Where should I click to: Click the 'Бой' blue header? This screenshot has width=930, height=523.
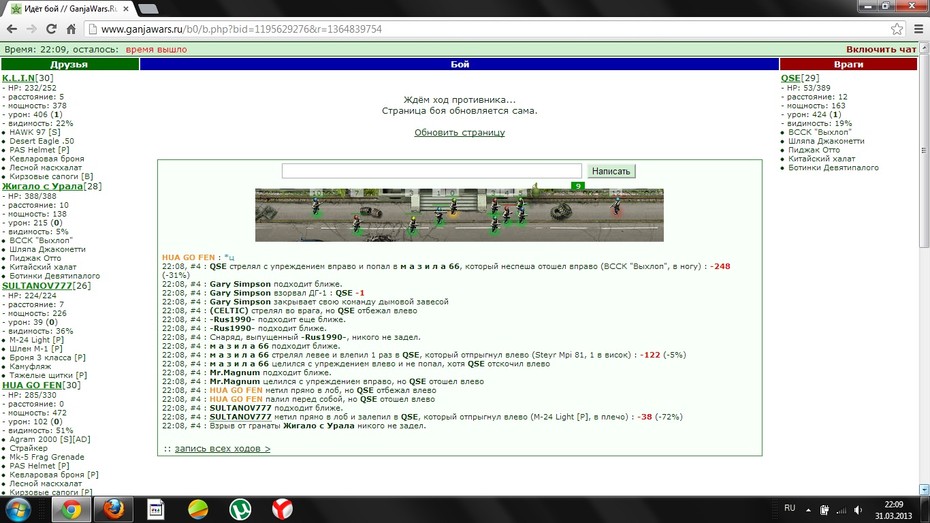[x=460, y=64]
